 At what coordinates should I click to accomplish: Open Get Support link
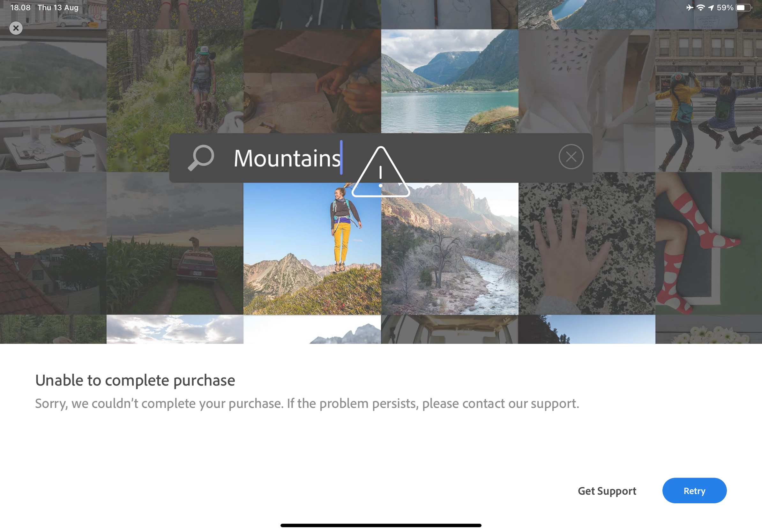coord(607,491)
